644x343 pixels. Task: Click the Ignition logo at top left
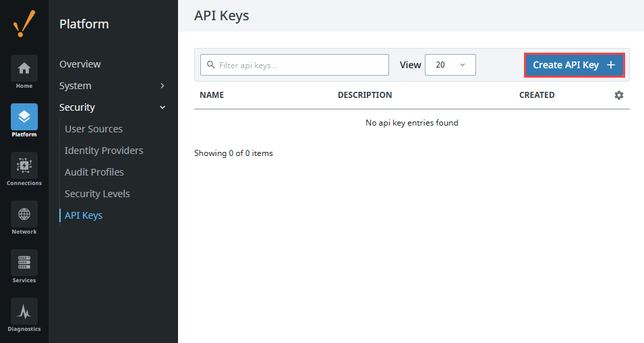pos(24,24)
